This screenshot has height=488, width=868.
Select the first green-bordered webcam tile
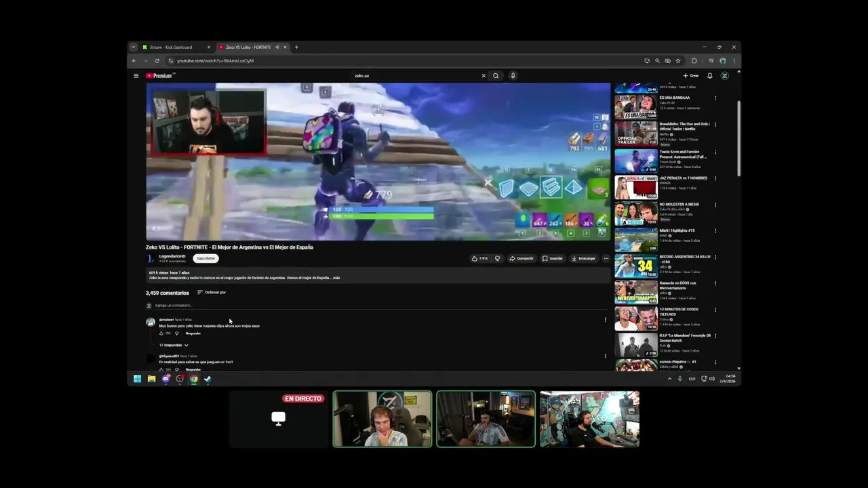pyautogui.click(x=382, y=419)
